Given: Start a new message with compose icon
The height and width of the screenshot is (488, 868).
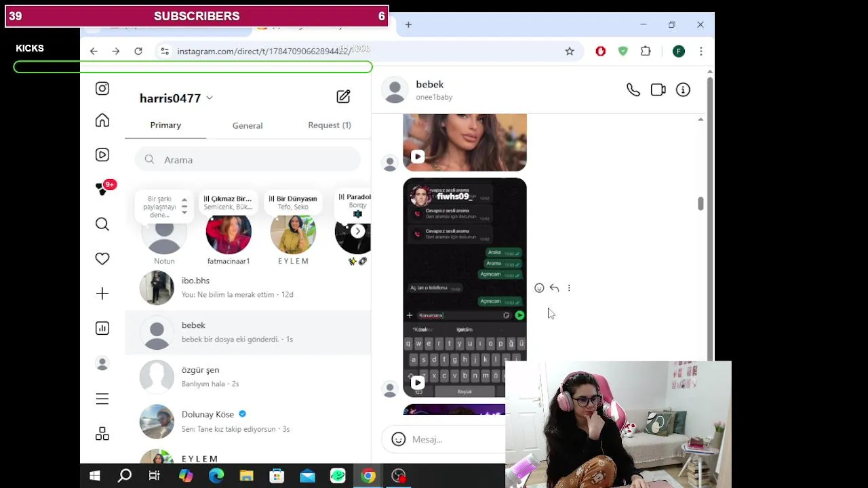Looking at the screenshot, I should click(343, 97).
